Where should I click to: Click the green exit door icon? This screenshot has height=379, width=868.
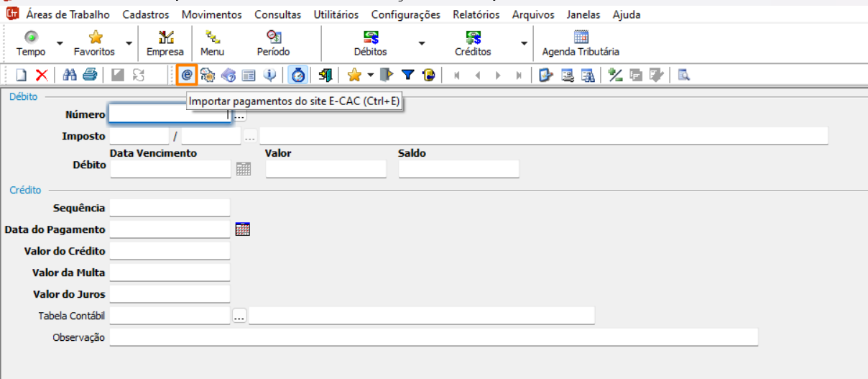pyautogui.click(x=325, y=75)
